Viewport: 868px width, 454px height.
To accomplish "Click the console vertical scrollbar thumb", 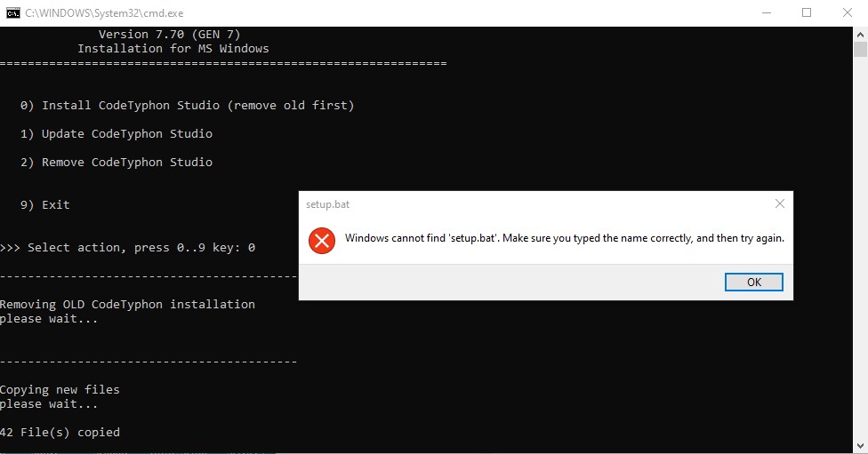I will click(860, 50).
